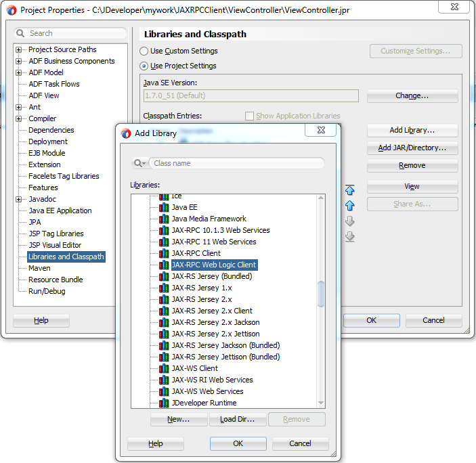Image resolution: width=476 pixels, height=463 pixels.
Task: Open the Run/Debug category
Action: (x=47, y=291)
